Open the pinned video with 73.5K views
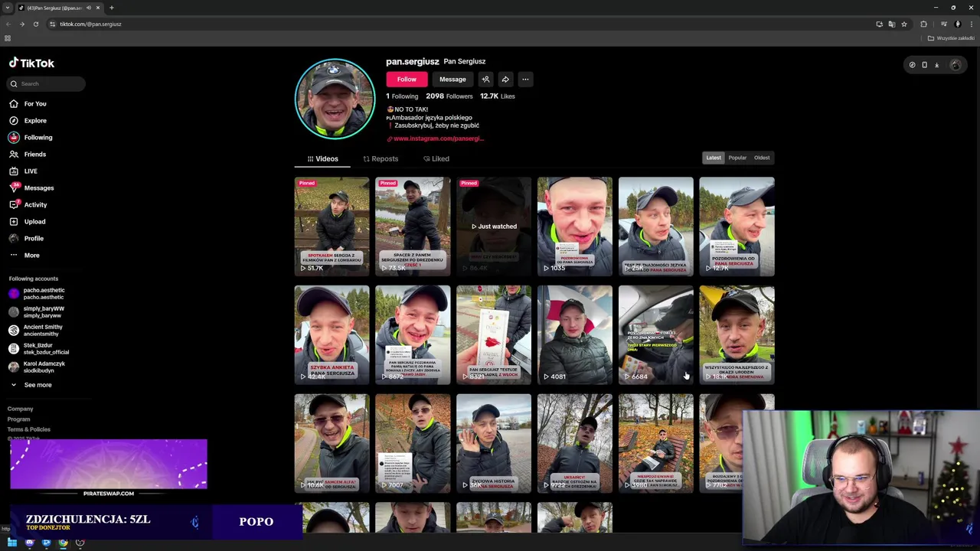Viewport: 980px width, 551px height. pos(413,227)
